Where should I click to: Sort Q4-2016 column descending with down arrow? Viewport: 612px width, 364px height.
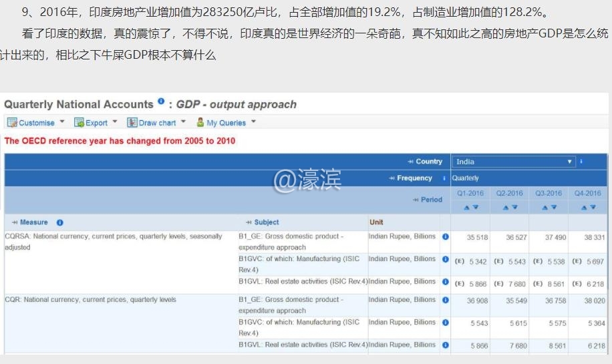coord(593,208)
